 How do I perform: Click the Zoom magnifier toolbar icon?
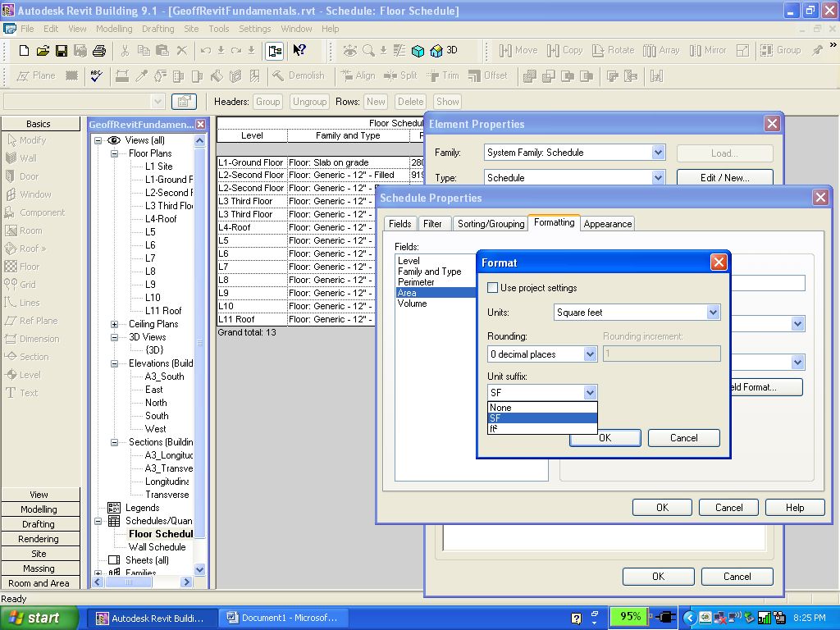coord(368,50)
